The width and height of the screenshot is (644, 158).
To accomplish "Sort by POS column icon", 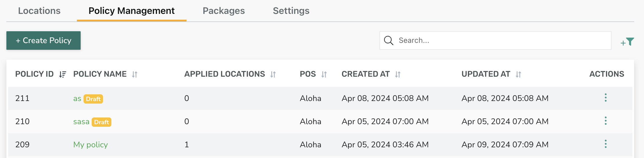I will tap(324, 74).
